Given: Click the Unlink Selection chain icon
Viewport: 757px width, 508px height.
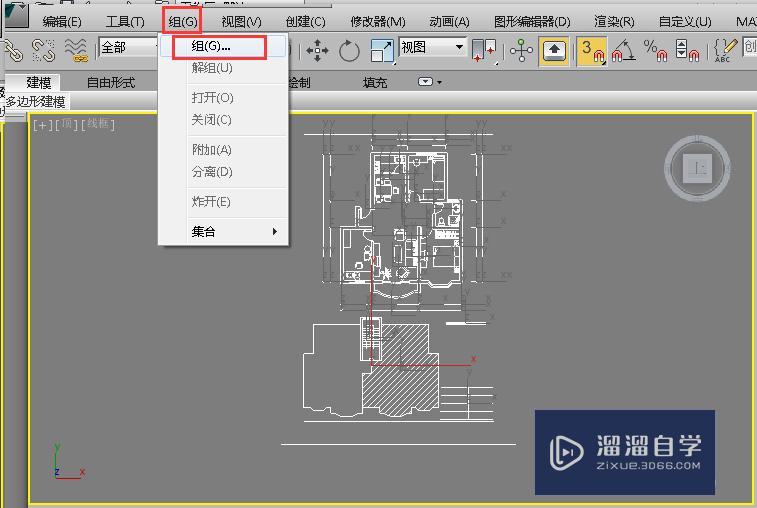Looking at the screenshot, I should [x=43, y=50].
